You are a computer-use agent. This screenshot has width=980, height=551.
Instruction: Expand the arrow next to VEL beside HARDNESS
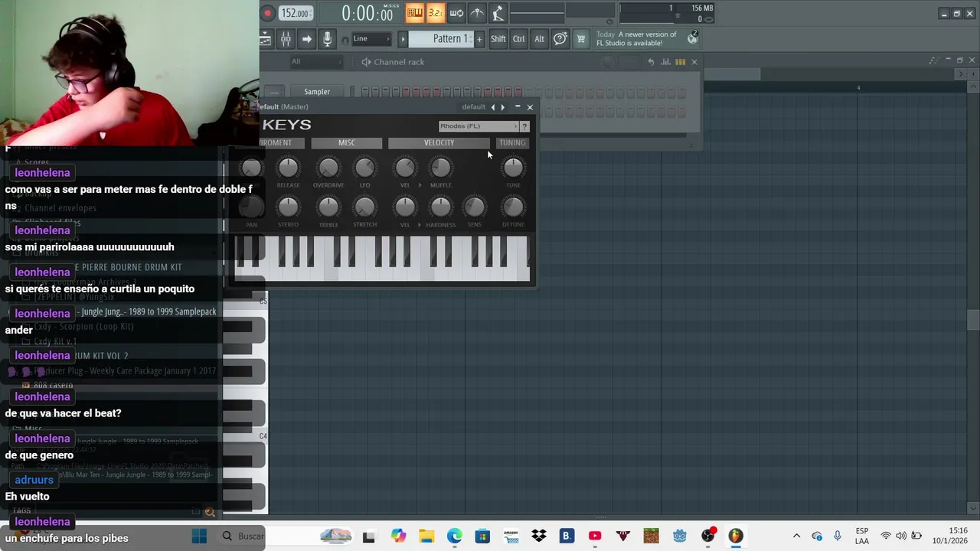420,225
